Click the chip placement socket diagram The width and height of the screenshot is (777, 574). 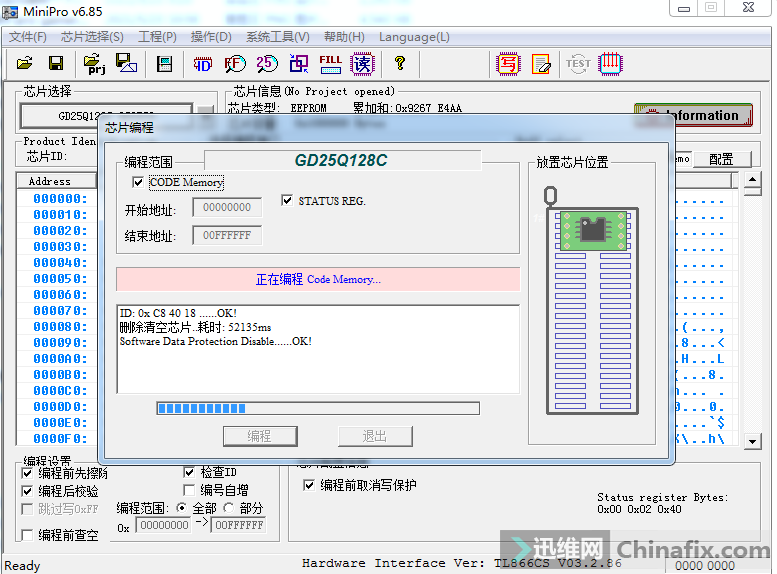(x=592, y=310)
